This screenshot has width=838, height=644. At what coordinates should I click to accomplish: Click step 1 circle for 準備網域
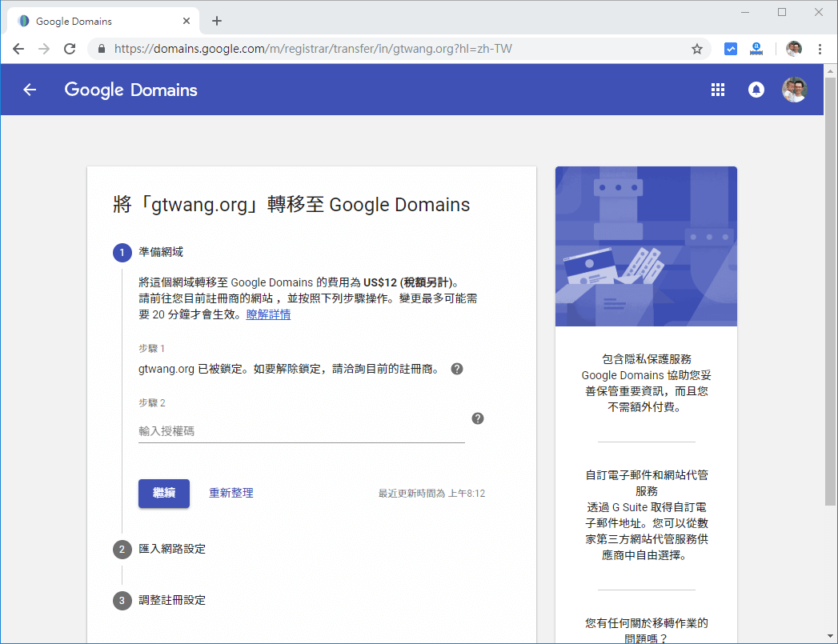(122, 252)
